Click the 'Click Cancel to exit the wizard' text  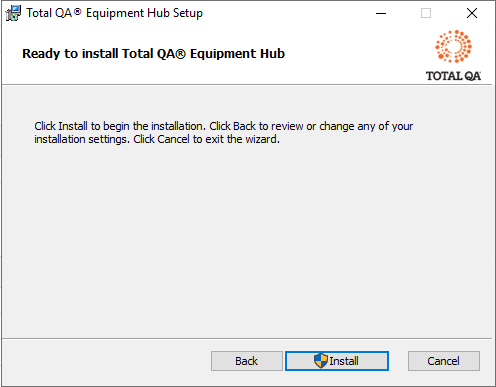click(206, 139)
